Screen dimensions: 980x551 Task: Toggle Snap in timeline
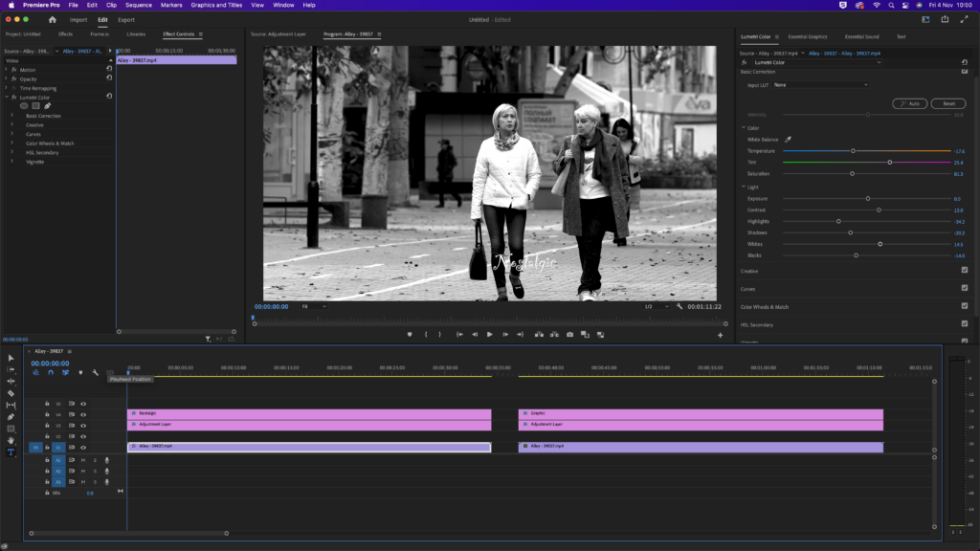51,372
